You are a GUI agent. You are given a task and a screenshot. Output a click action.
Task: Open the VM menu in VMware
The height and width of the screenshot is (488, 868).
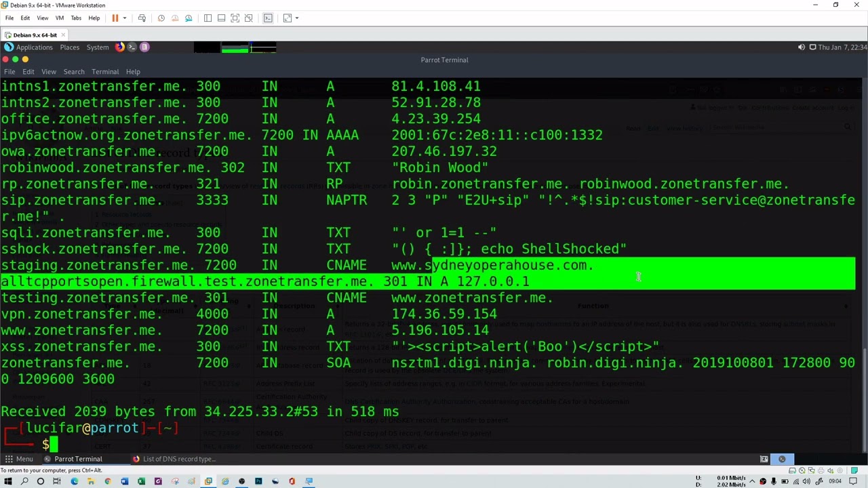click(x=60, y=18)
